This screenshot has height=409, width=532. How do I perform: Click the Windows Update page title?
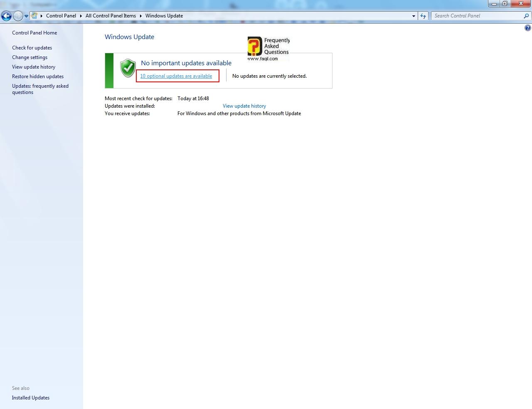129,37
